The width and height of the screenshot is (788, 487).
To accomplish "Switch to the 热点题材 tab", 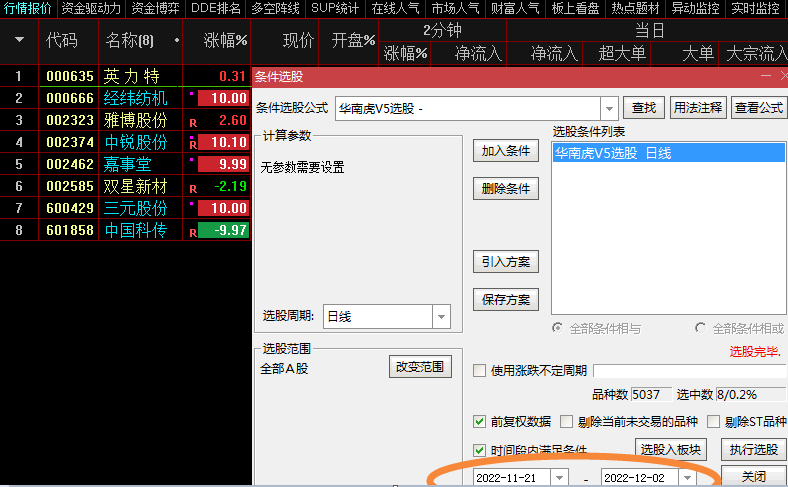I will click(635, 9).
